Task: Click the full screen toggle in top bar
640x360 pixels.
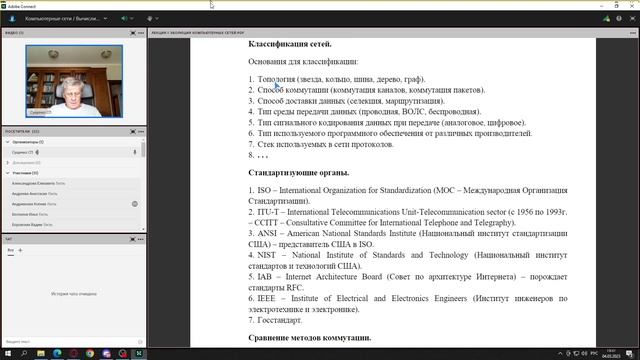Action: [633, 19]
